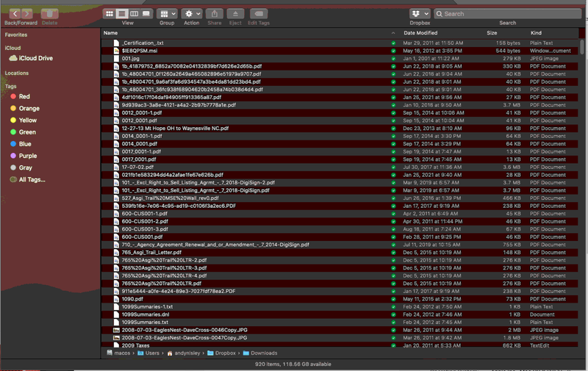Click the Share toolbar icon
Image resolution: width=588 pixels, height=371 pixels.
[x=214, y=14]
